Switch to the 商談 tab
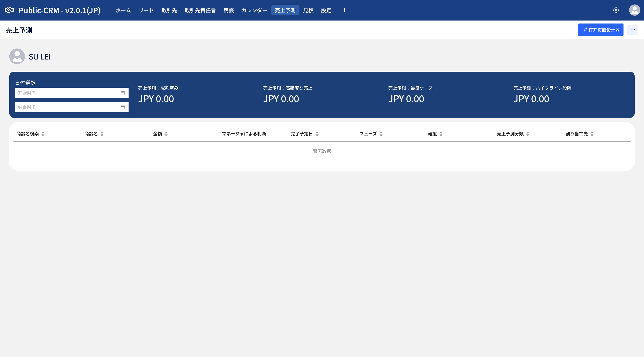 tap(228, 10)
